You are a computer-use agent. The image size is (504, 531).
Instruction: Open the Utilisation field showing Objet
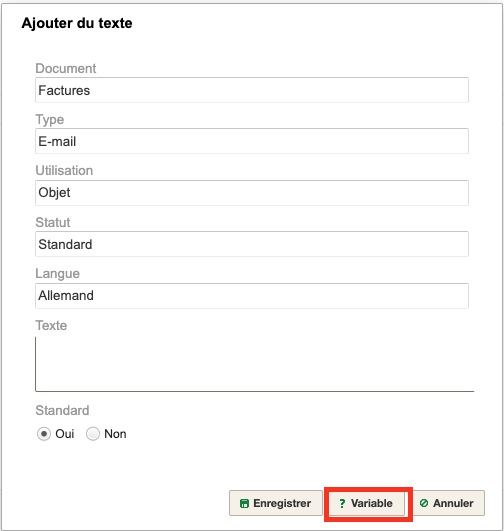point(252,193)
